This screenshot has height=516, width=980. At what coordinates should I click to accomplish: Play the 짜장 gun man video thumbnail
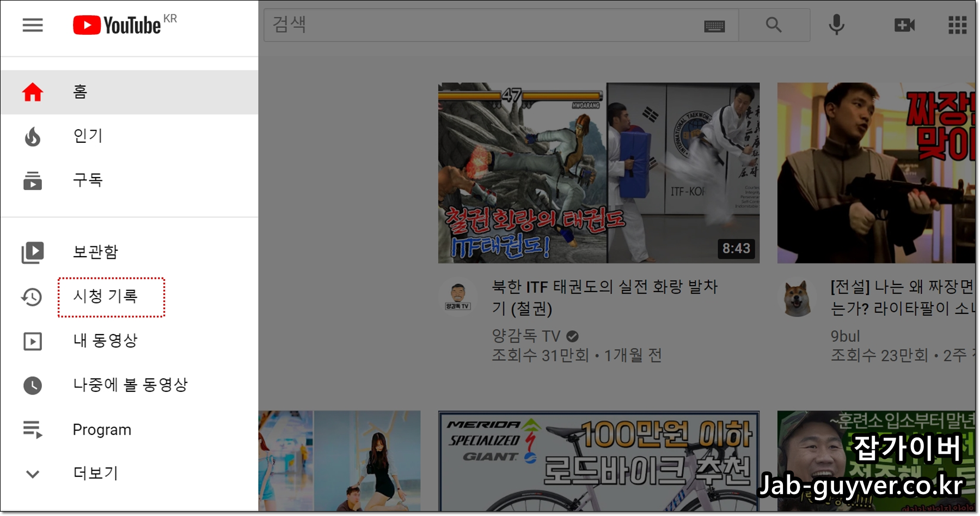coord(876,173)
